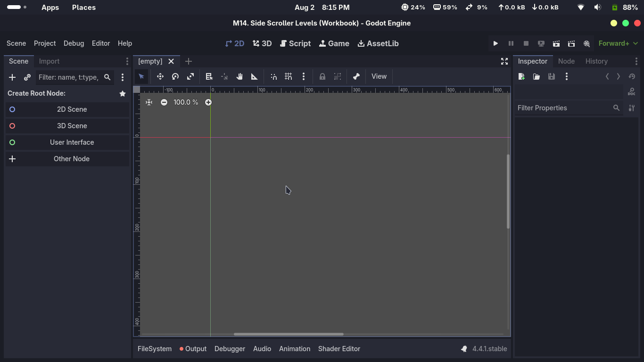Open Movie Maker mode icon

click(586, 43)
